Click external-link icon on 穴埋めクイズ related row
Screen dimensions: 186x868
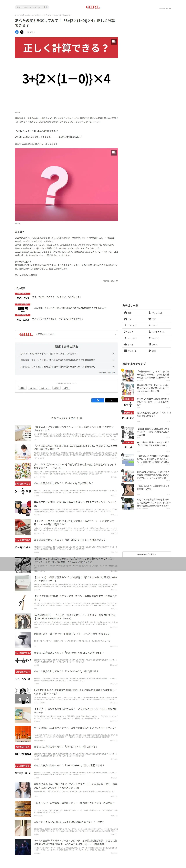click(113, 353)
